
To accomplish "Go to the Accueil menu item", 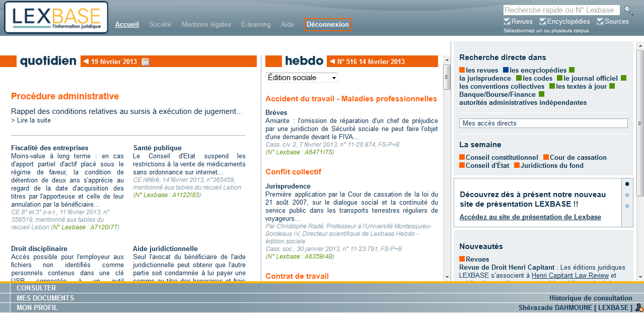I will pos(127,24).
